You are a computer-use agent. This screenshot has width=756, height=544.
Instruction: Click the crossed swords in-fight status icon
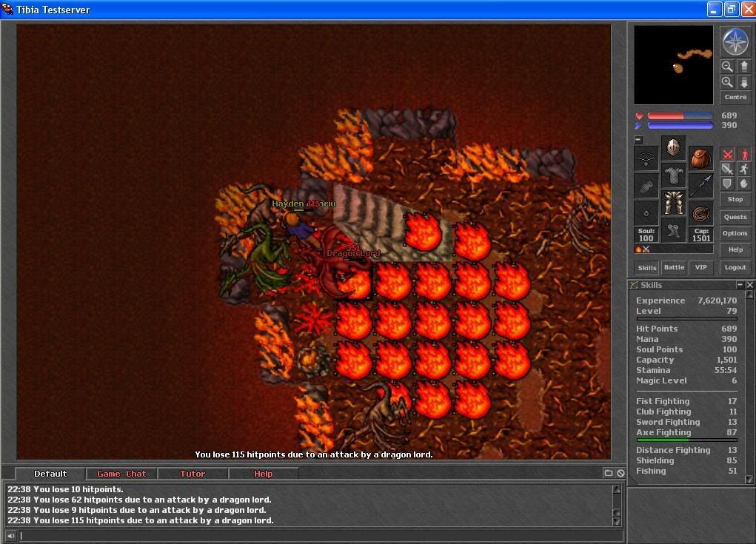point(646,249)
